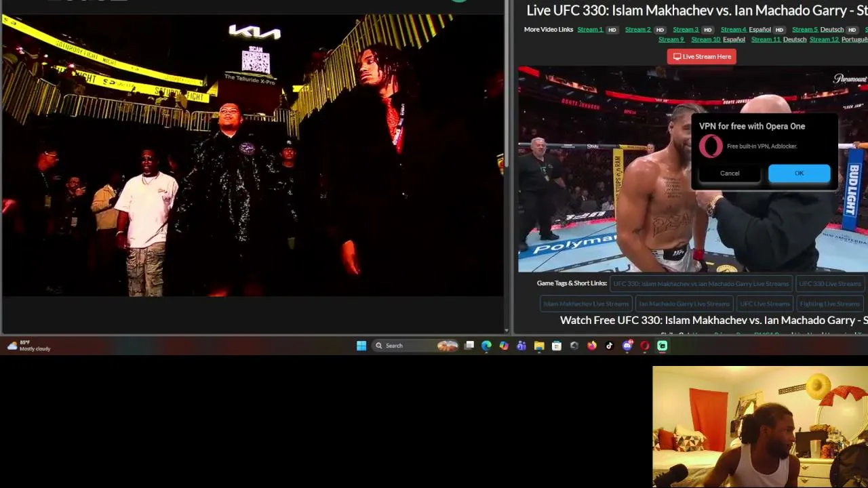Click the 'More Video Links' label
The image size is (868, 488).
click(x=549, y=30)
